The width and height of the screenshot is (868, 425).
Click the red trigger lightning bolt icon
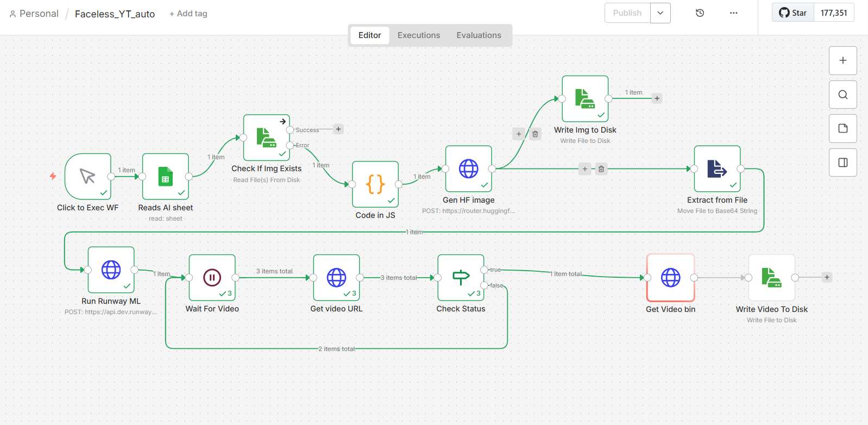[53, 176]
